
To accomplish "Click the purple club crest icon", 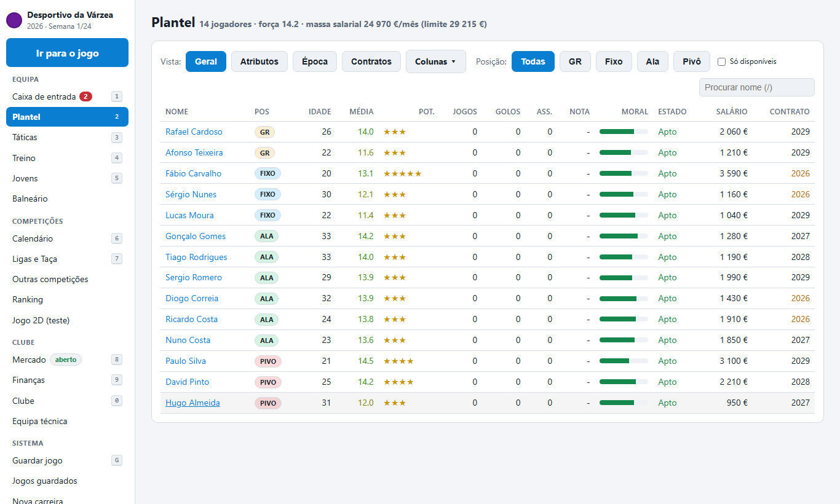I will 14,20.
